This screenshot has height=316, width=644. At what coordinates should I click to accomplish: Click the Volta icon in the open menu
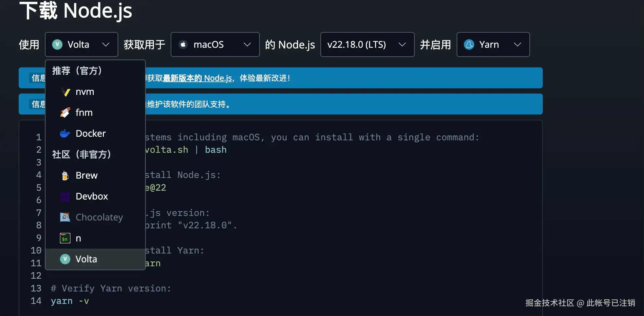(x=65, y=259)
